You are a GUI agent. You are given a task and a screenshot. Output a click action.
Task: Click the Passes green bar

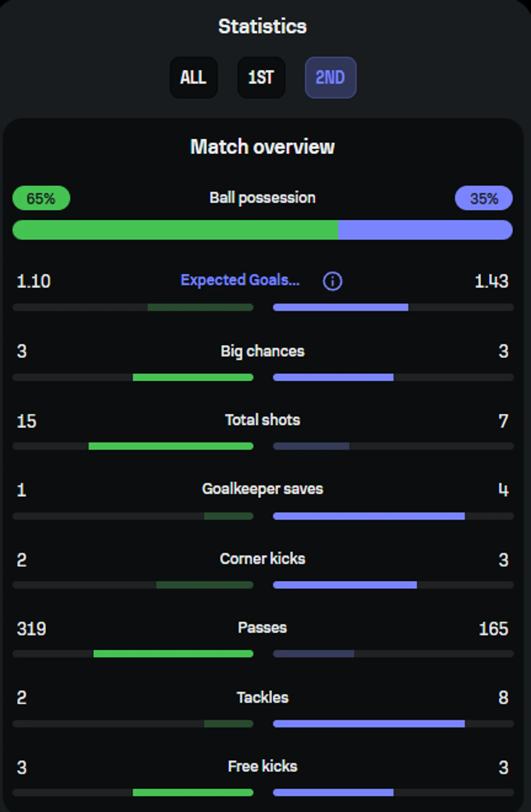(173, 654)
